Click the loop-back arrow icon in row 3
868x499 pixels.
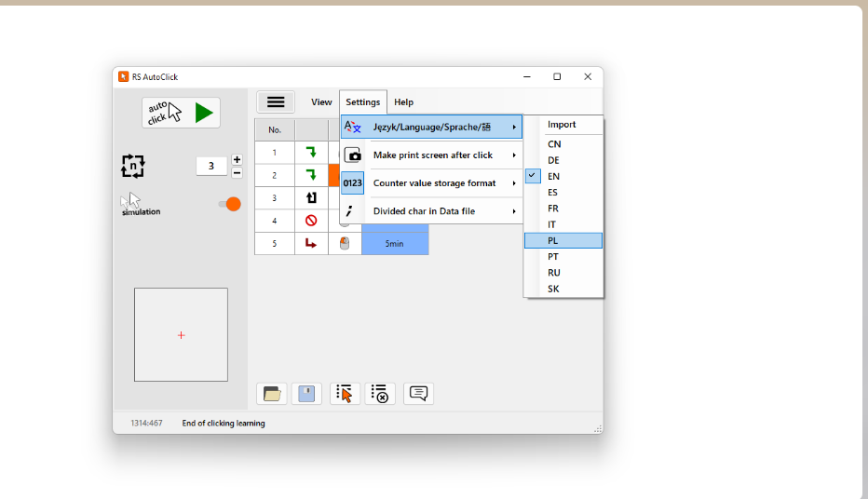[311, 197]
